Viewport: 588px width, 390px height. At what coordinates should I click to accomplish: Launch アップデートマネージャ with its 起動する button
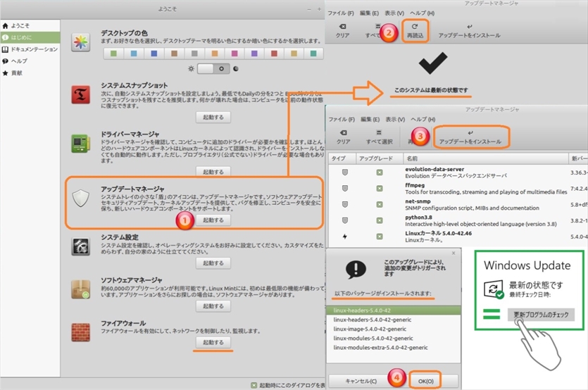coord(213,220)
